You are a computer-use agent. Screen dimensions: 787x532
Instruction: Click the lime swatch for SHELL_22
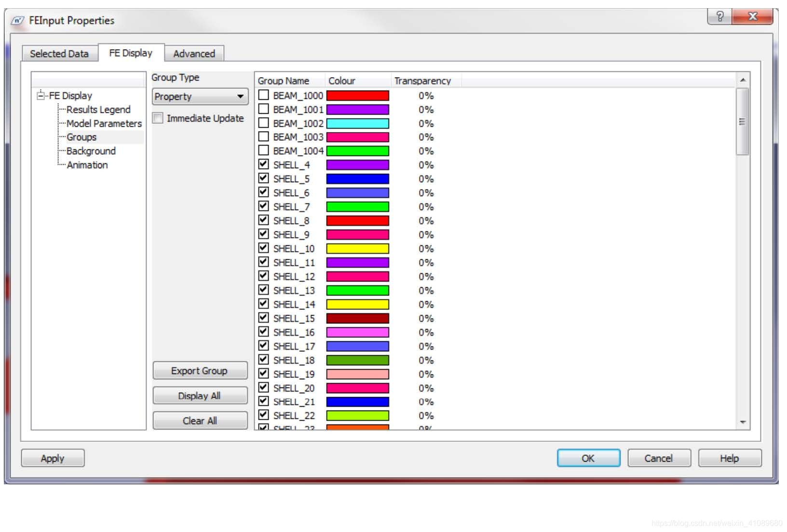pos(358,415)
